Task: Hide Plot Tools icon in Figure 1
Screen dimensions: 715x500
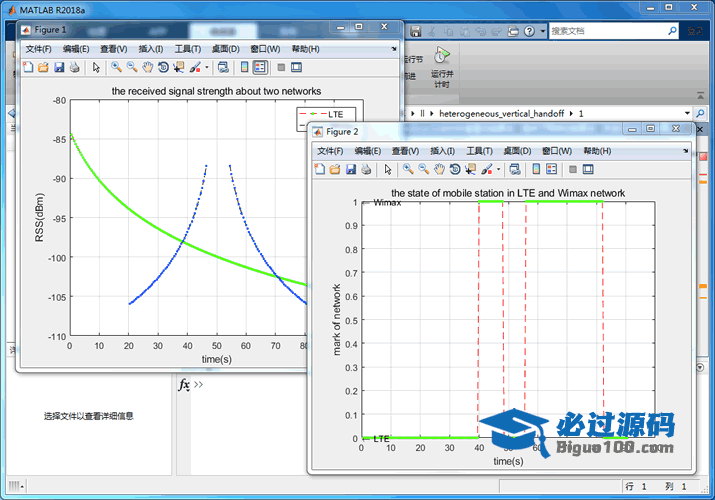Action: pyautogui.click(x=281, y=67)
